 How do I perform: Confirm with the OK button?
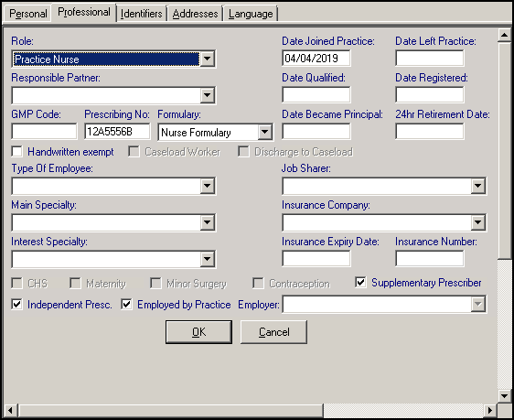pos(199,332)
